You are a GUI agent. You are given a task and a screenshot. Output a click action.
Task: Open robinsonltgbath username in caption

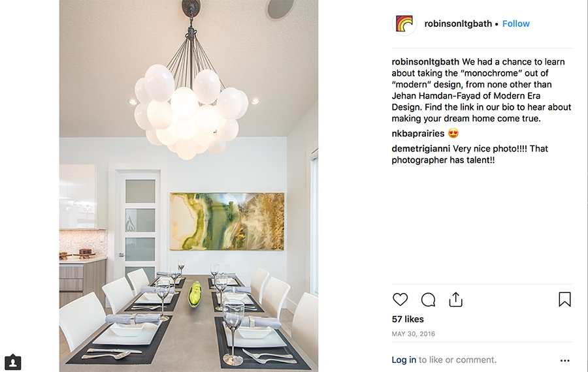[x=425, y=62]
